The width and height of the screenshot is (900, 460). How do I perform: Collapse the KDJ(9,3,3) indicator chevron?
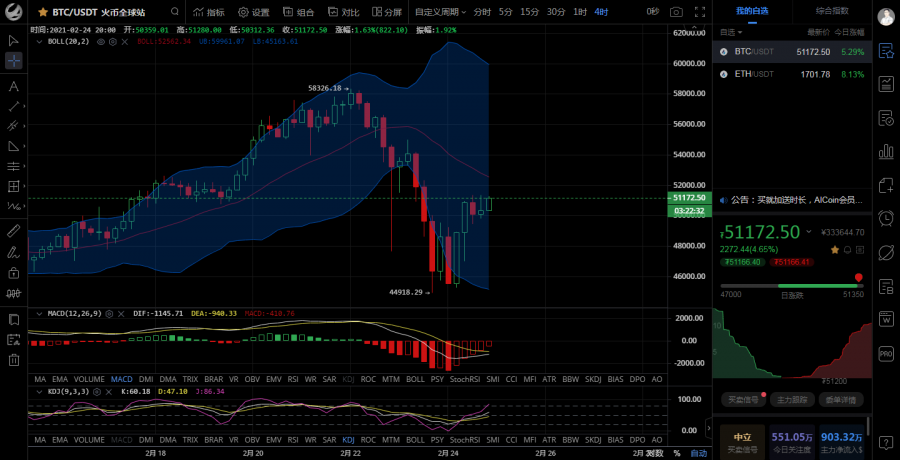point(38,391)
